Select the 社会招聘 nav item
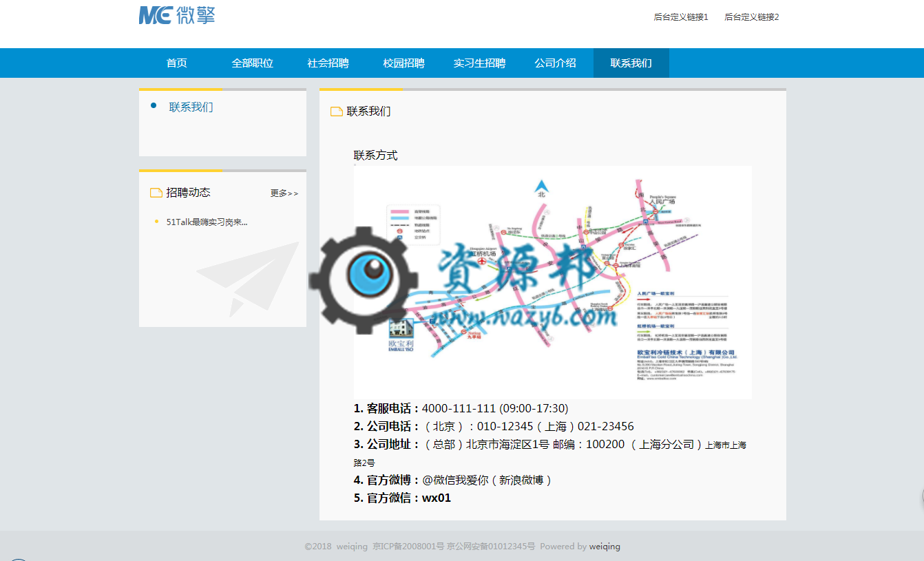The image size is (924, 561). pos(328,63)
